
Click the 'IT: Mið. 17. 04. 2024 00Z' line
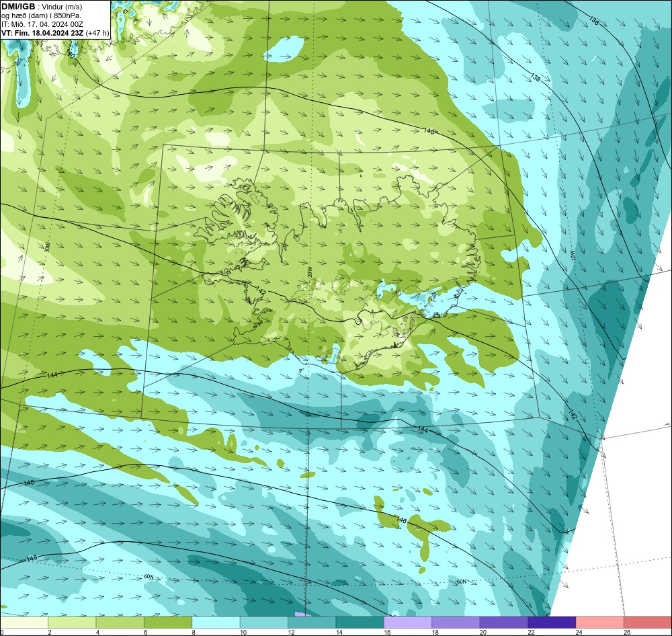(42, 24)
